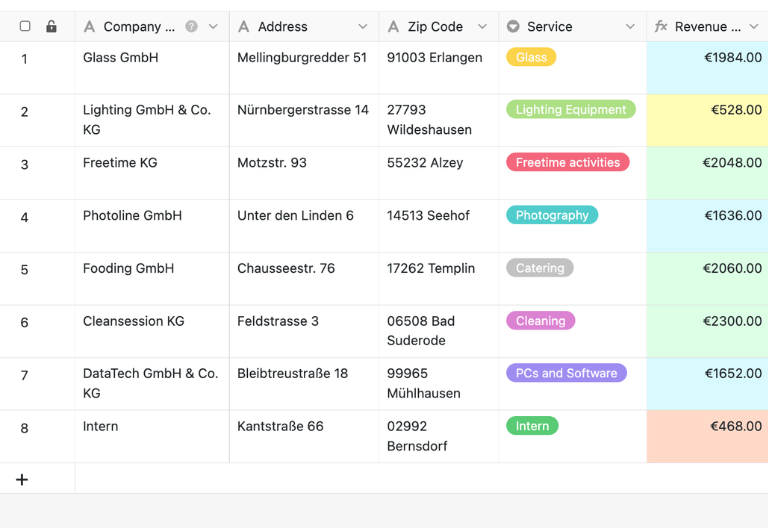Click the green Lighting Equipment tag
Screen dimensions: 768x528
(571, 110)
